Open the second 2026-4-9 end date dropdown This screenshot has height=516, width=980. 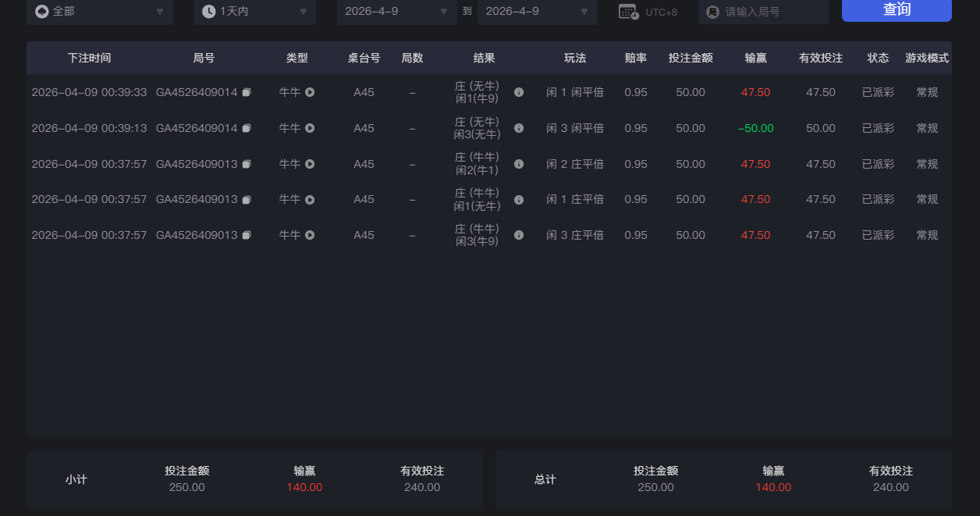[x=537, y=12]
